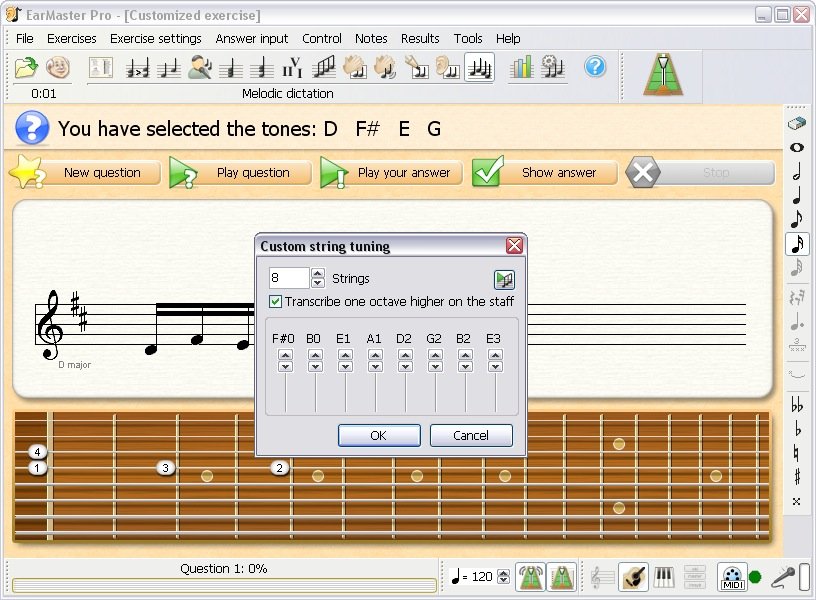Increase number of strings
The image size is (816, 600).
[318, 273]
